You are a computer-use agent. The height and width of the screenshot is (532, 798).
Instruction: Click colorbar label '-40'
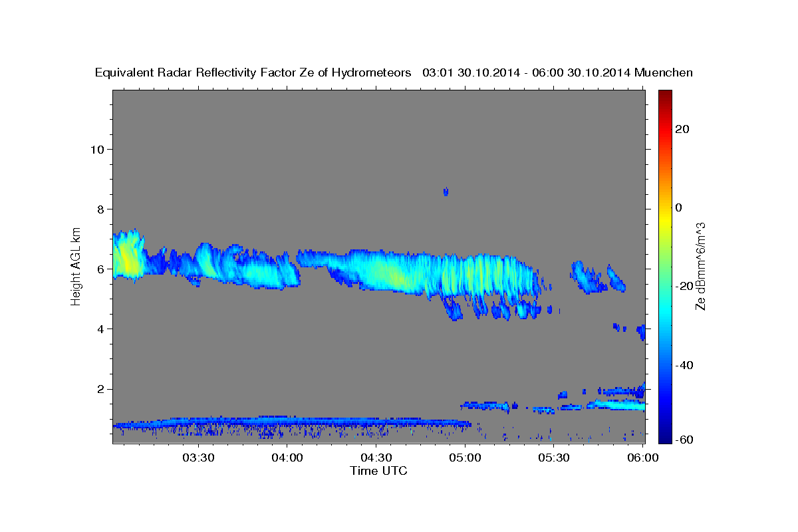pyautogui.click(x=685, y=364)
